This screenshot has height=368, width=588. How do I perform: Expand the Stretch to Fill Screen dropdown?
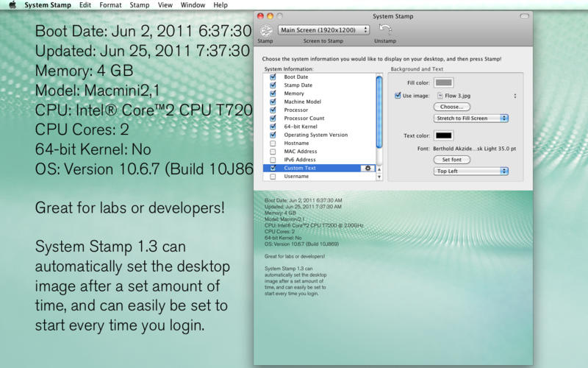pos(470,118)
